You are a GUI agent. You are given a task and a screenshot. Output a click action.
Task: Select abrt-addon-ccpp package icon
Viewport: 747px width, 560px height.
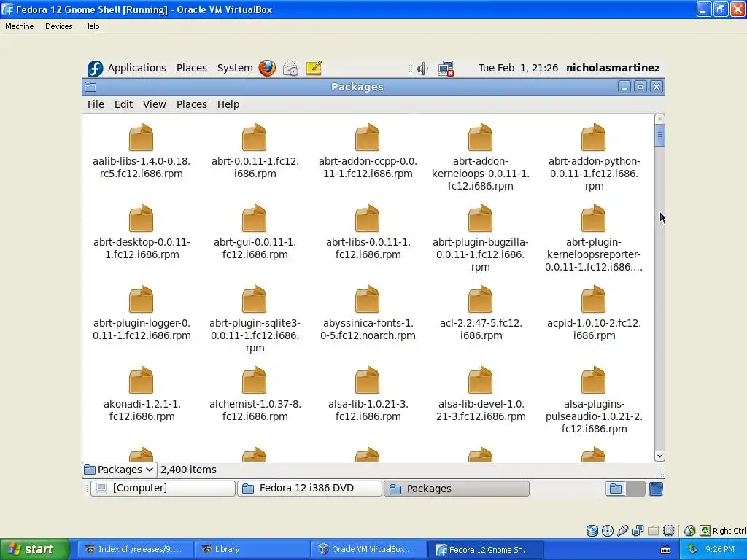tap(368, 137)
